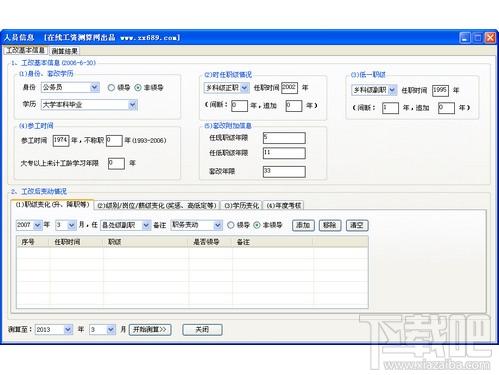Select the 领导 radio in 身份 section
This screenshot has height=375, width=499.
[119, 88]
